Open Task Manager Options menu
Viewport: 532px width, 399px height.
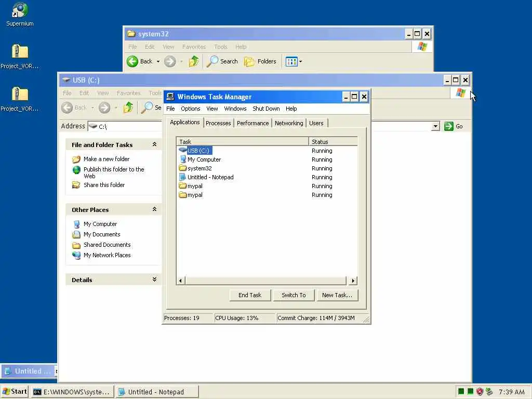point(190,109)
